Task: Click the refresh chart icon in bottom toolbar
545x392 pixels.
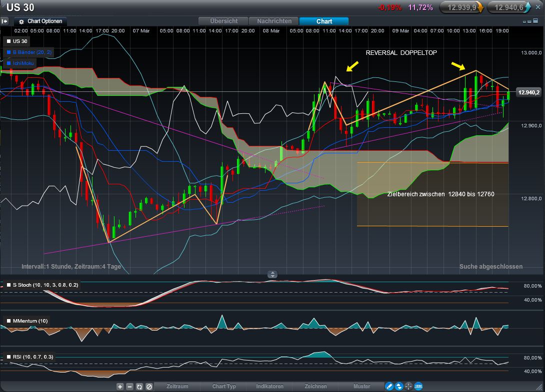Action: [139, 387]
